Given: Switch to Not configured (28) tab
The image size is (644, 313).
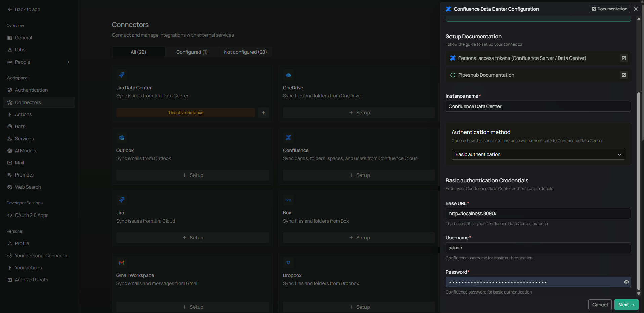Looking at the screenshot, I should pyautogui.click(x=245, y=52).
